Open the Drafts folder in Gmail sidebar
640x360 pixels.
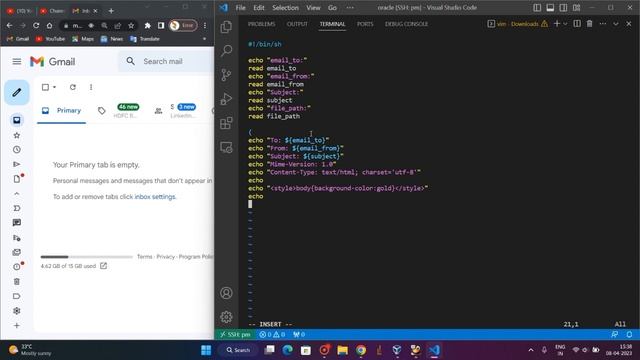tap(17, 179)
